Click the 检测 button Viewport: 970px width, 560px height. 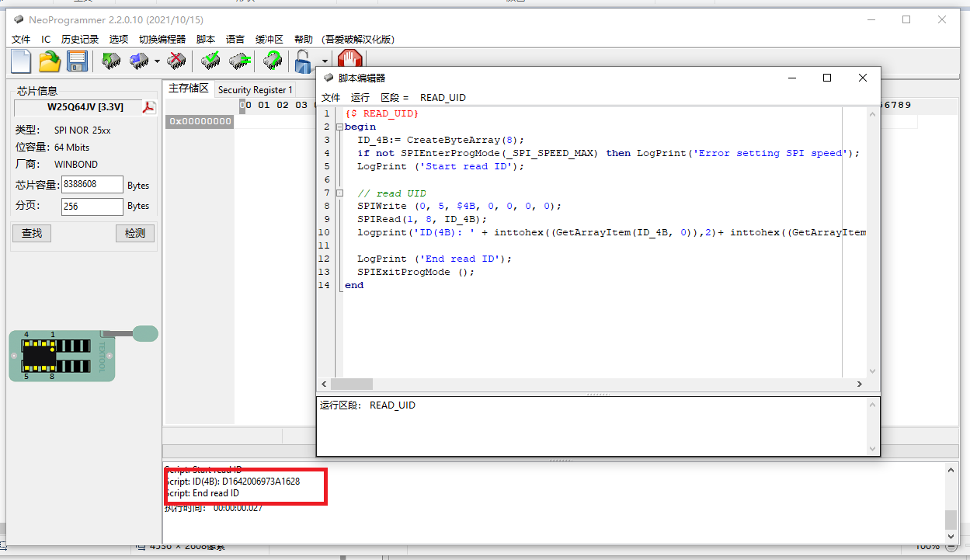(x=135, y=233)
